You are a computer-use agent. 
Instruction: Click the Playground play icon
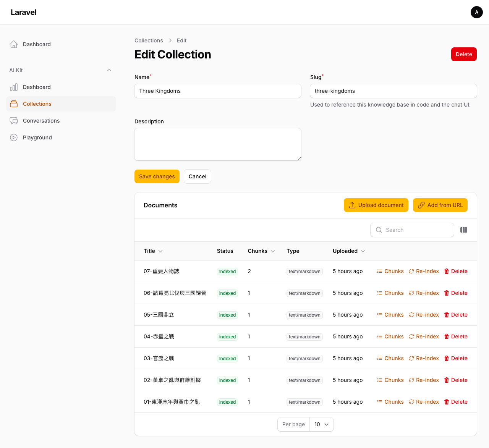[14, 137]
